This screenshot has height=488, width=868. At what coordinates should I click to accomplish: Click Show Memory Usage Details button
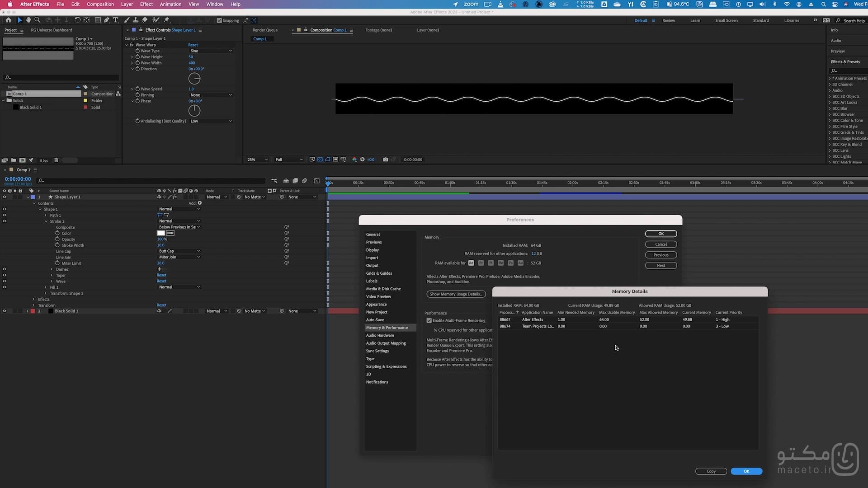pyautogui.click(x=456, y=294)
